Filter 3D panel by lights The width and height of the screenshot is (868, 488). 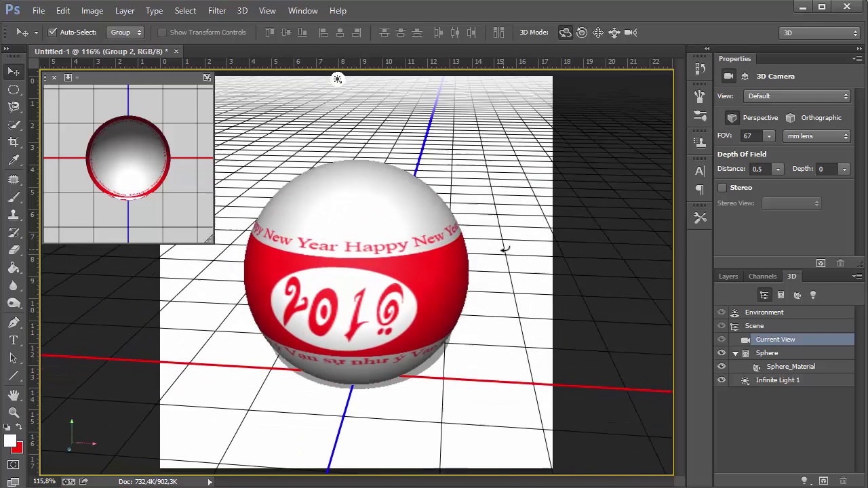pos(813,295)
